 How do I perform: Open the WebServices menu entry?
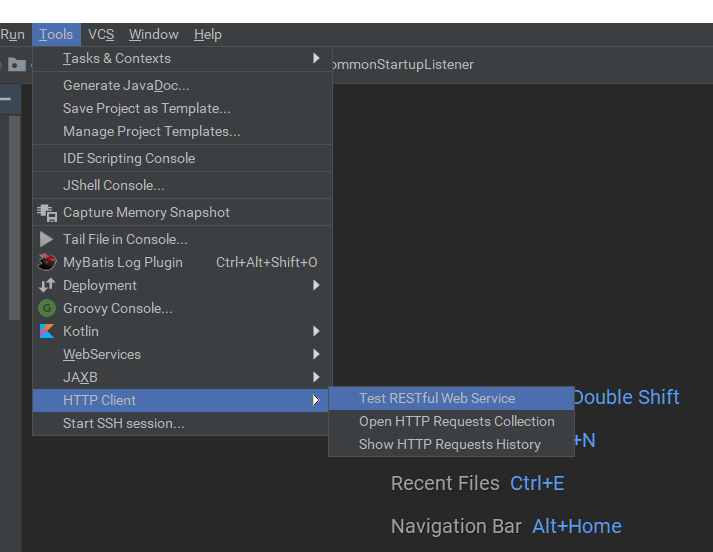[x=182, y=354]
